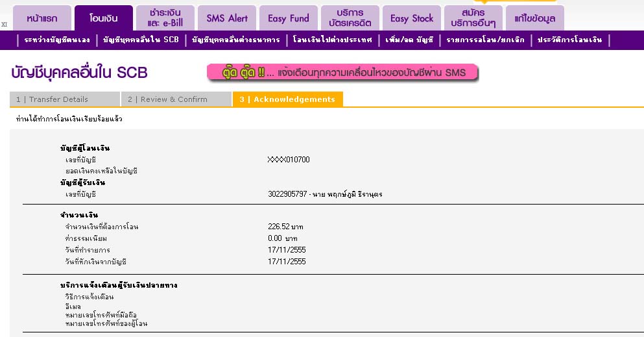Open เพิ่ม/ลด บัญชี submenu link
644x337 pixels.
point(409,40)
